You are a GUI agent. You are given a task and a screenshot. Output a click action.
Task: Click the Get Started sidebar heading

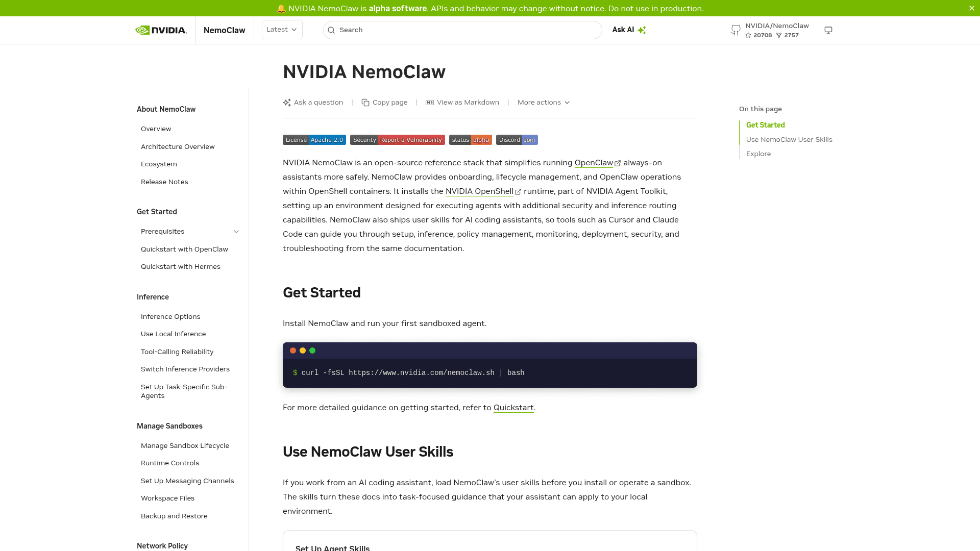click(157, 212)
